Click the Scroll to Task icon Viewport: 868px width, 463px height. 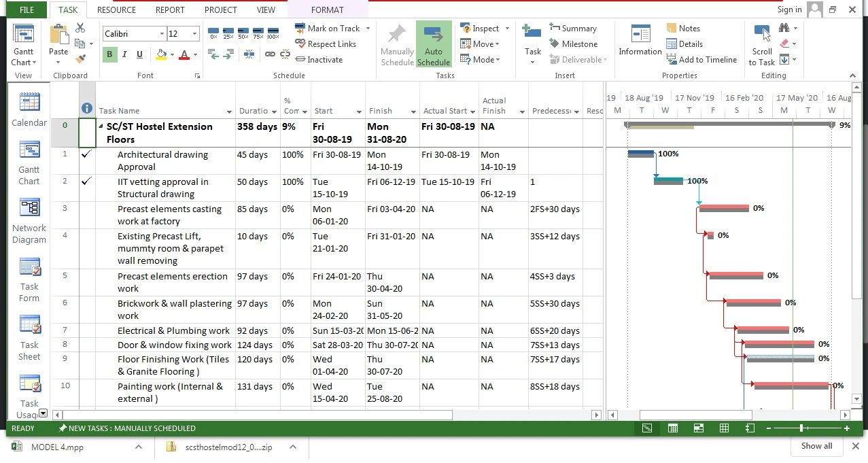(761, 46)
